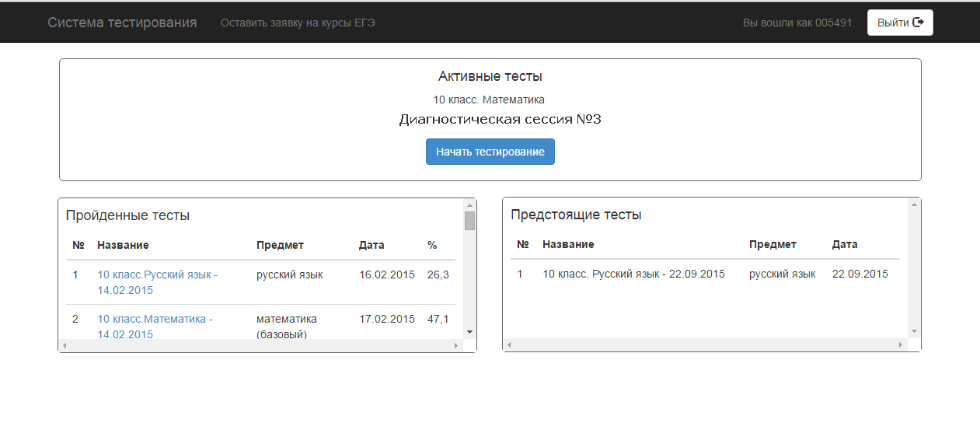
Task: Click up arrow of completed tests scrollbar
Action: pos(469,205)
